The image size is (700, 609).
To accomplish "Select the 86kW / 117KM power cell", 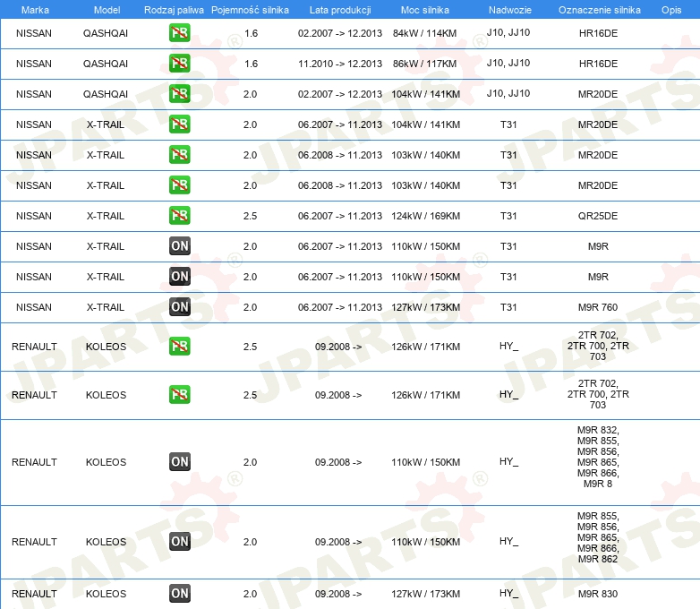I will coord(425,64).
